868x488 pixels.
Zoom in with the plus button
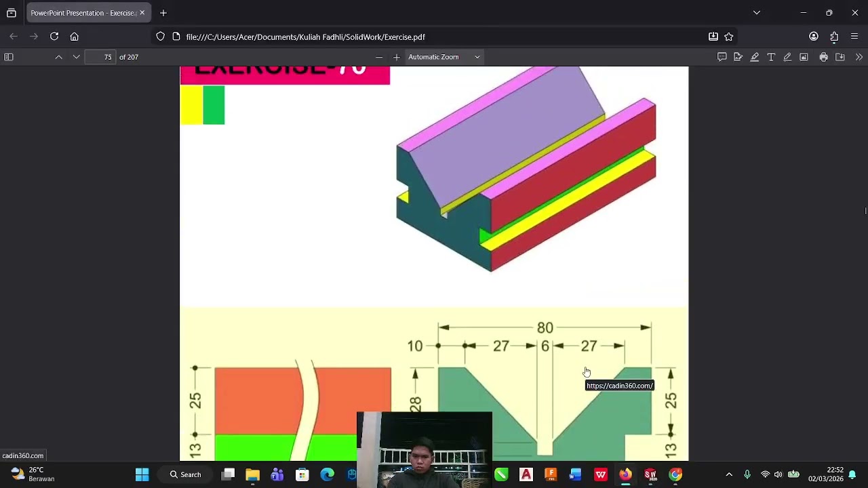click(x=397, y=57)
